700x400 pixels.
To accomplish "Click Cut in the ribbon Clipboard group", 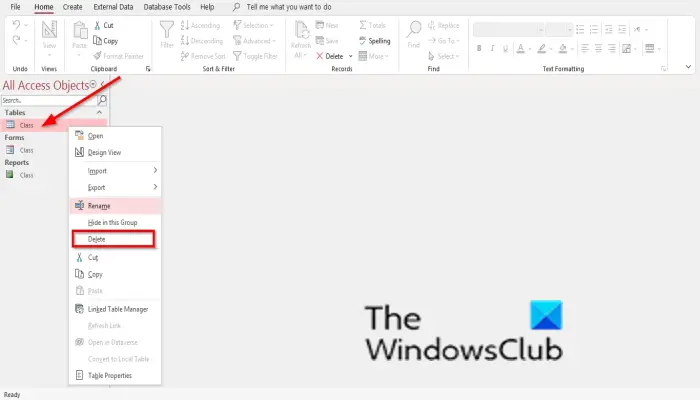I will (x=104, y=25).
